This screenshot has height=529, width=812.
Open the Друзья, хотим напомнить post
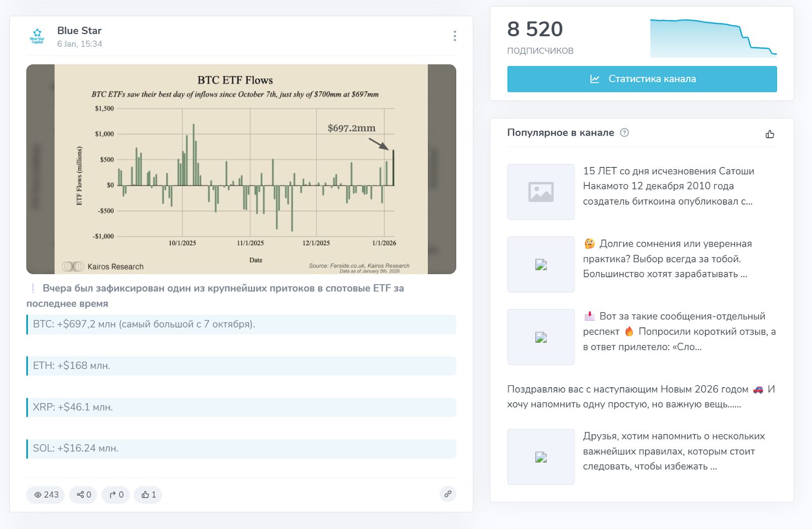[673, 451]
